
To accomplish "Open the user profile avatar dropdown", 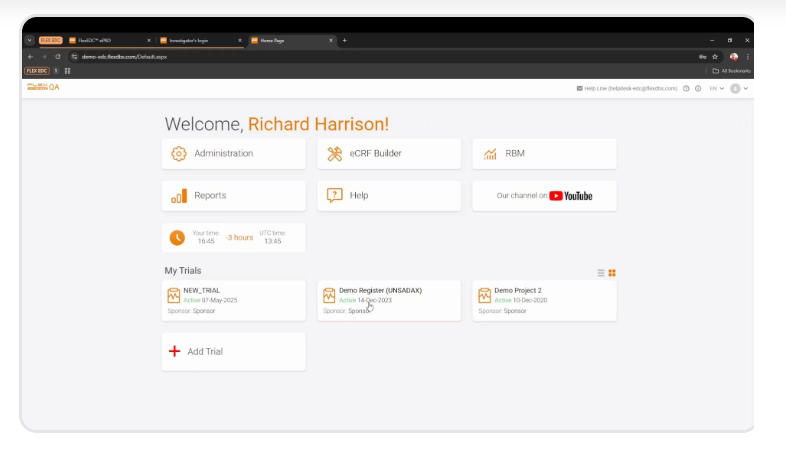I will point(738,89).
